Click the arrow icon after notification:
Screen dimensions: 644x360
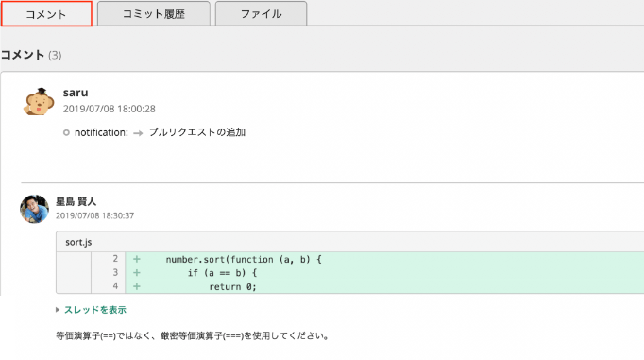138,133
